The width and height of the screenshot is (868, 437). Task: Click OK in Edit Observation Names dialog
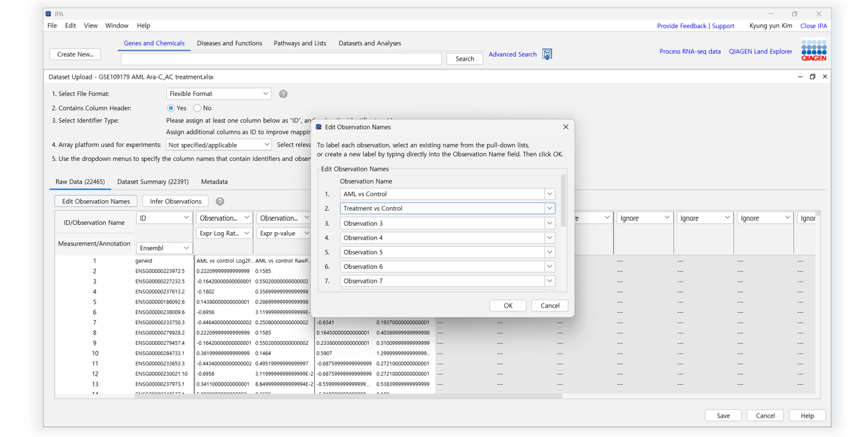(x=508, y=306)
